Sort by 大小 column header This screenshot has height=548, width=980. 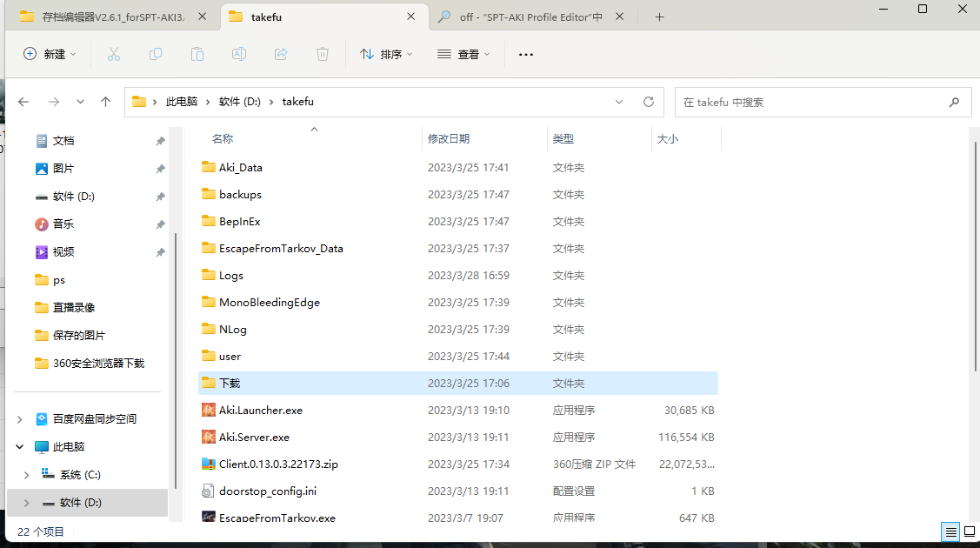pos(668,138)
